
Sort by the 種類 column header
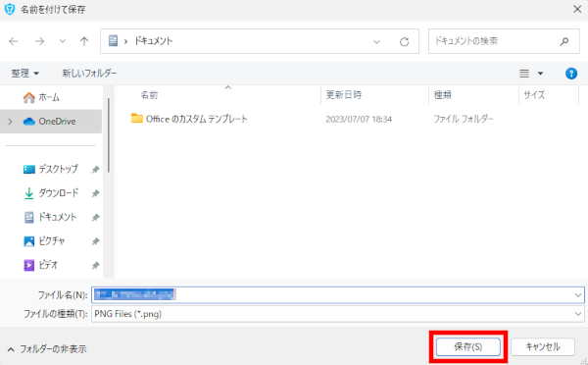coord(443,95)
